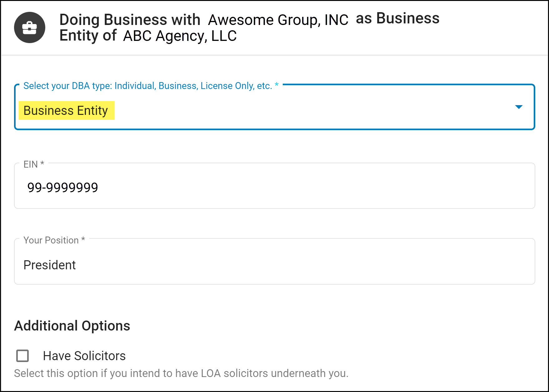
Task: Click the Have Solicitors label text
Action: pyautogui.click(x=84, y=356)
